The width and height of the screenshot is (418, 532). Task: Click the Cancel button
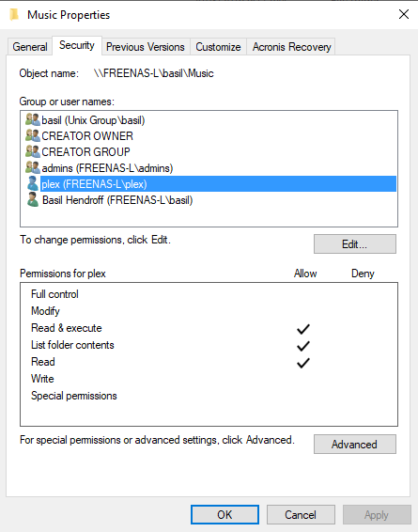301,515
